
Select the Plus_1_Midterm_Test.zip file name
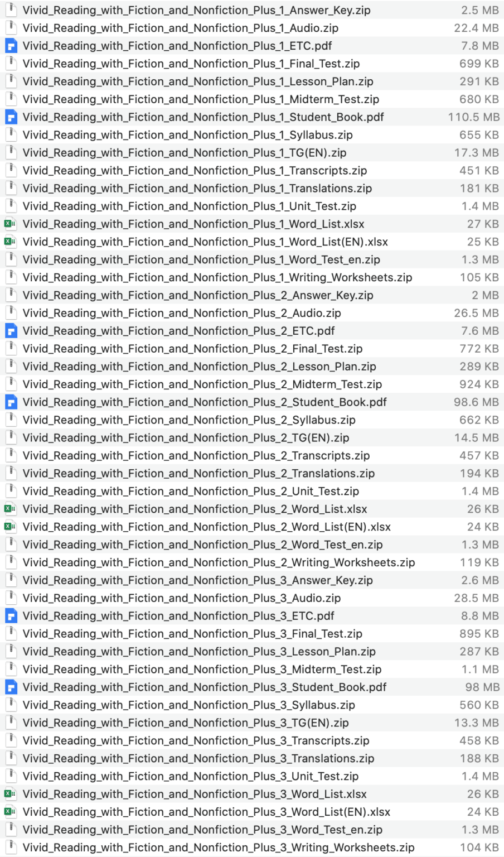click(x=201, y=99)
